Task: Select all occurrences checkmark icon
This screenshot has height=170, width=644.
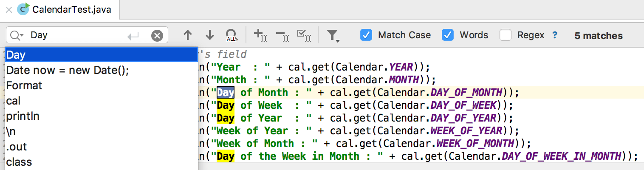Action: point(305,35)
